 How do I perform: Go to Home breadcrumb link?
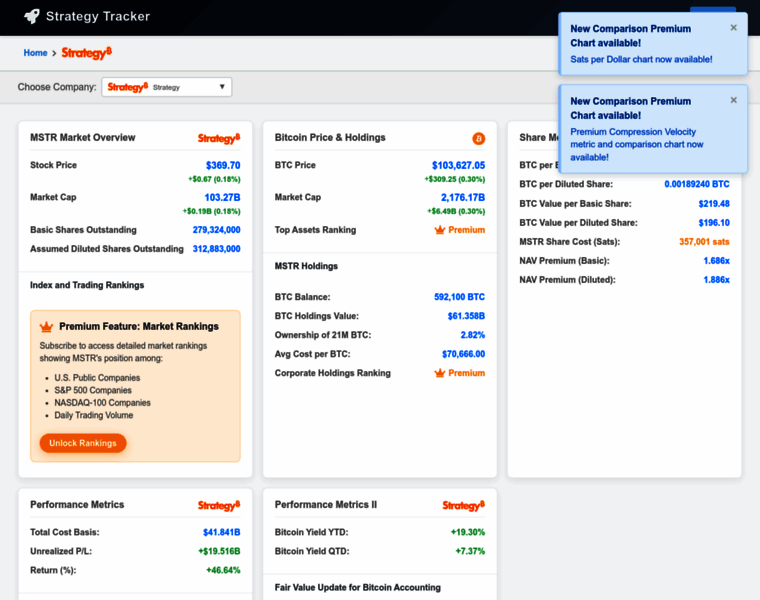pos(35,53)
